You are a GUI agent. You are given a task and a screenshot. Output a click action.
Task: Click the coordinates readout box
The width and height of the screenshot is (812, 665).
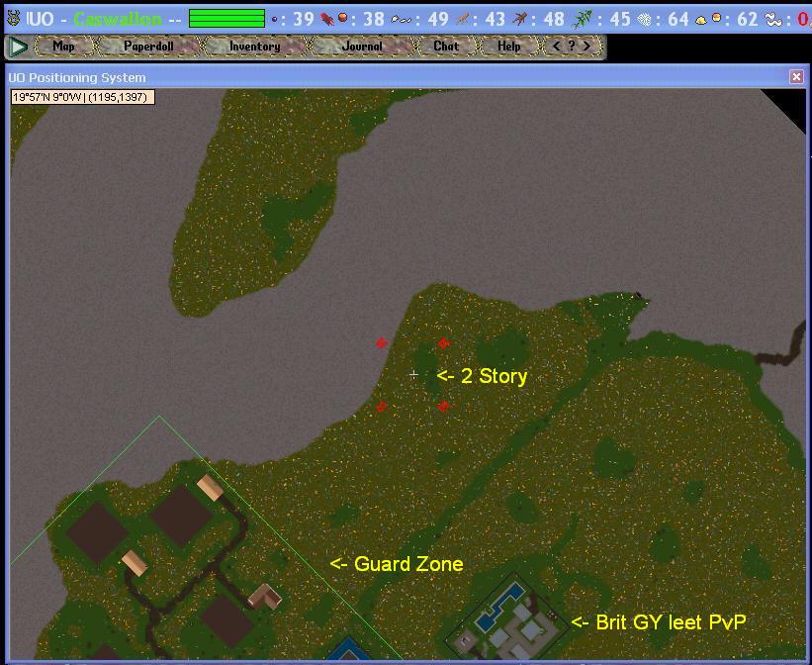(x=82, y=97)
